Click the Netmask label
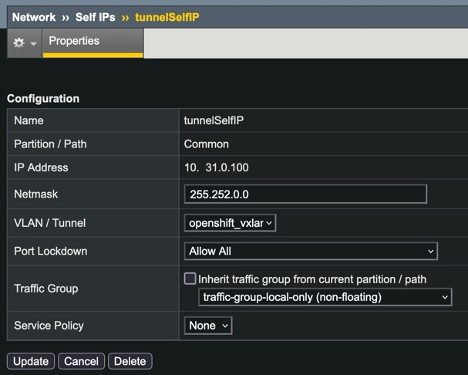This screenshot has height=375, width=468. [36, 194]
